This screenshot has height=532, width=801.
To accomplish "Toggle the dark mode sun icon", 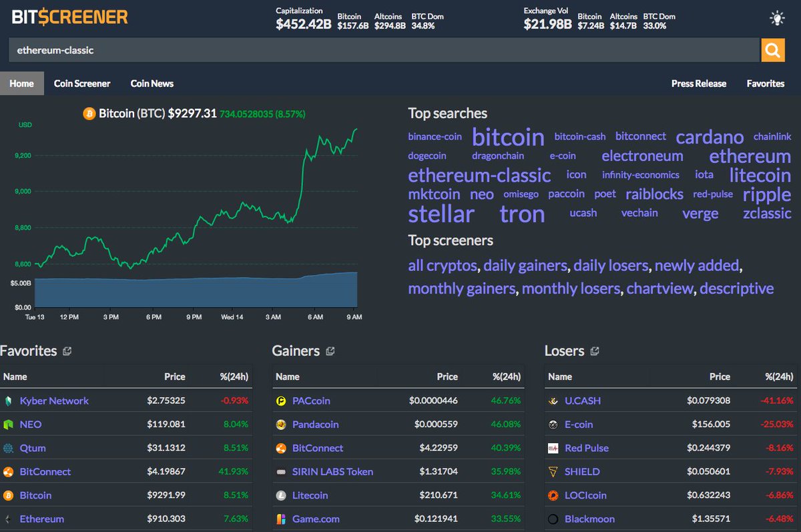I will [x=776, y=18].
